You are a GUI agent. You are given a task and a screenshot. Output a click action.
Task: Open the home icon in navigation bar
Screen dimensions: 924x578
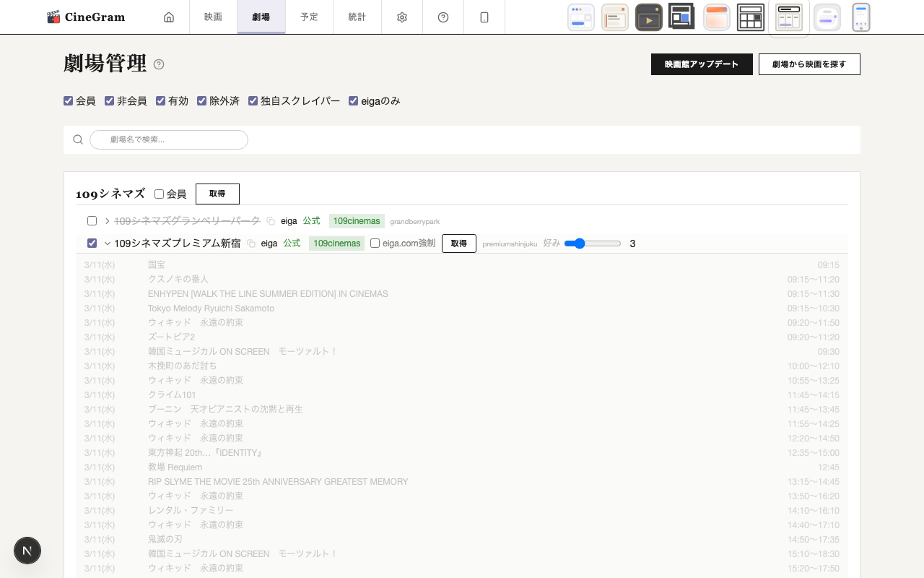(169, 17)
